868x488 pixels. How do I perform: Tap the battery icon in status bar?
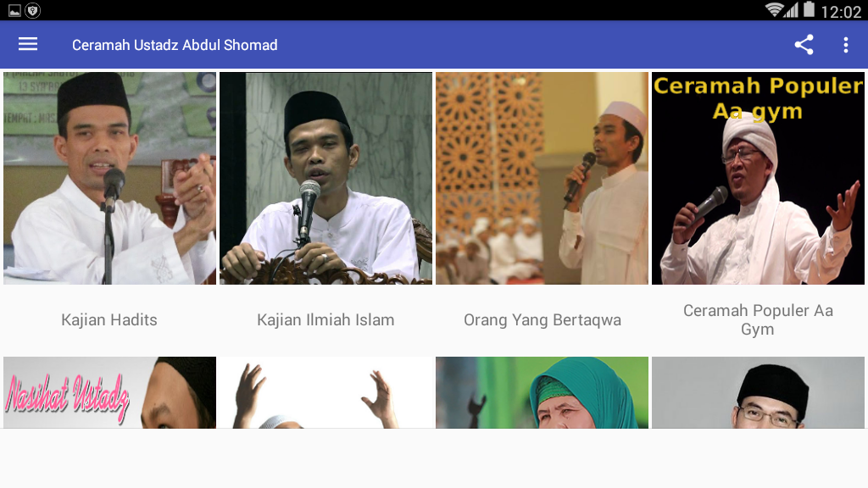coord(810,9)
